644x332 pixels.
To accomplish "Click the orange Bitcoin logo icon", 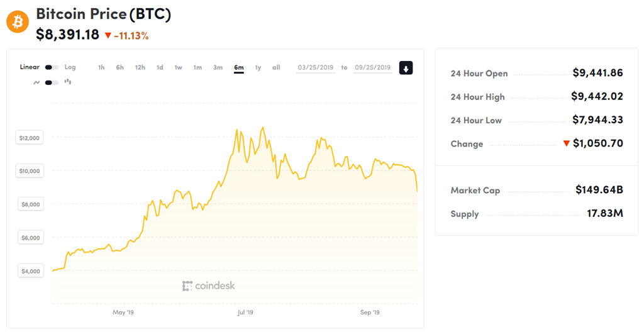I will tap(18, 21).
